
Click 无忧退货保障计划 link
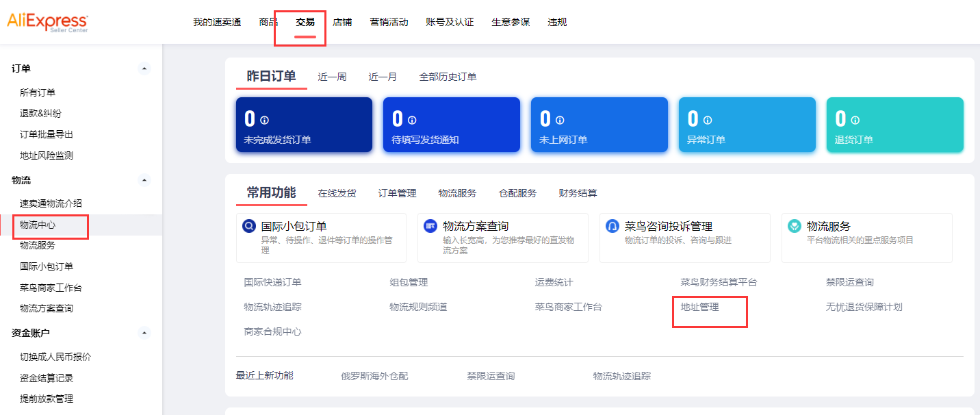point(864,307)
